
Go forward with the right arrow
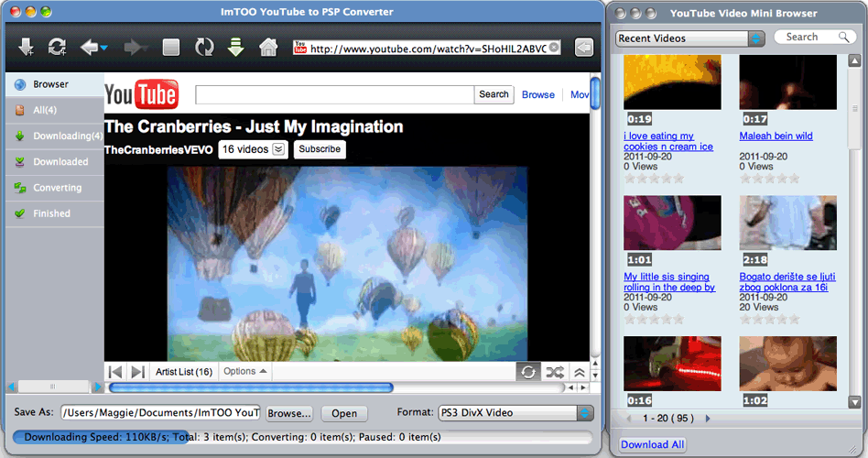coord(132,48)
